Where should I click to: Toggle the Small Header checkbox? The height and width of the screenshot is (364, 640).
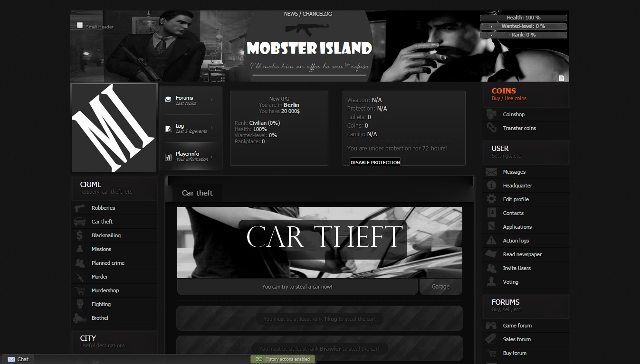80,25
